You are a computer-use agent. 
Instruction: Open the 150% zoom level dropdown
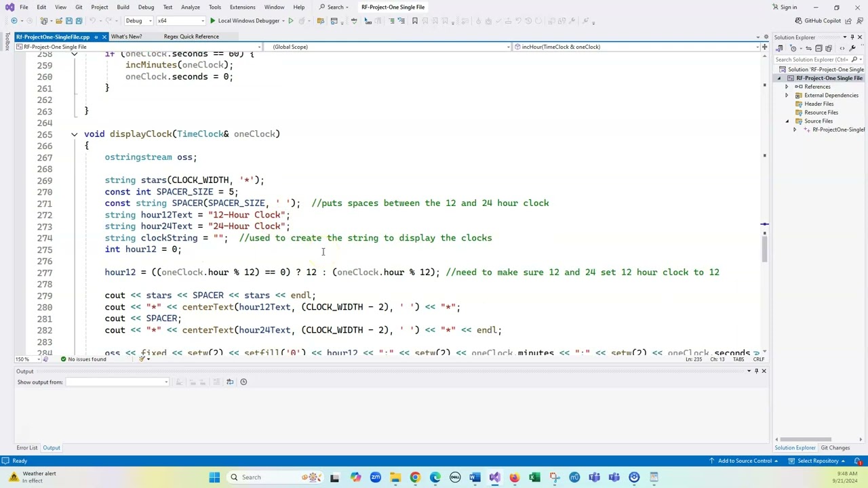pyautogui.click(x=27, y=359)
